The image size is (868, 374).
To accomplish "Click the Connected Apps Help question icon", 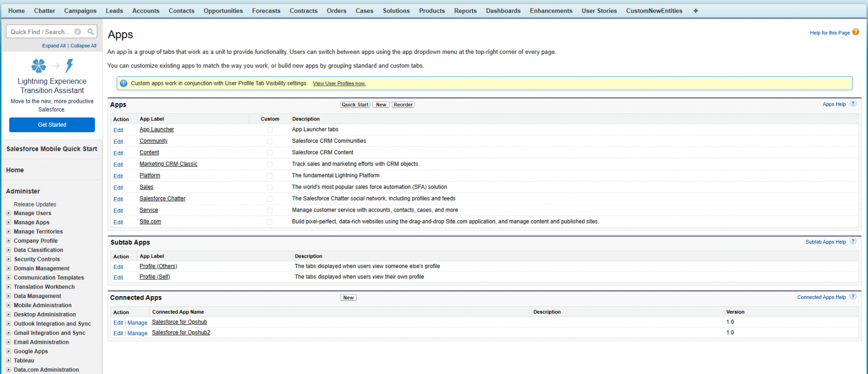I will (853, 297).
